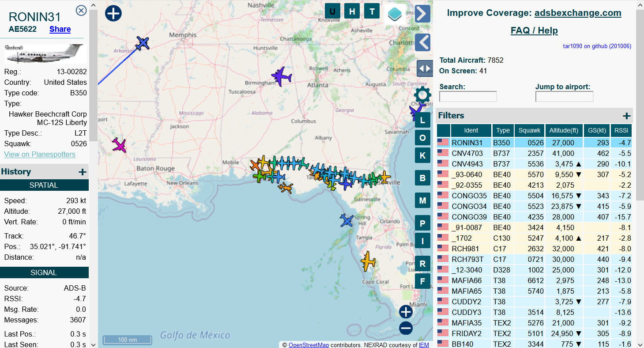Viewport: 644px width, 348px height.
Task: Open the Share link
Action: point(60,29)
